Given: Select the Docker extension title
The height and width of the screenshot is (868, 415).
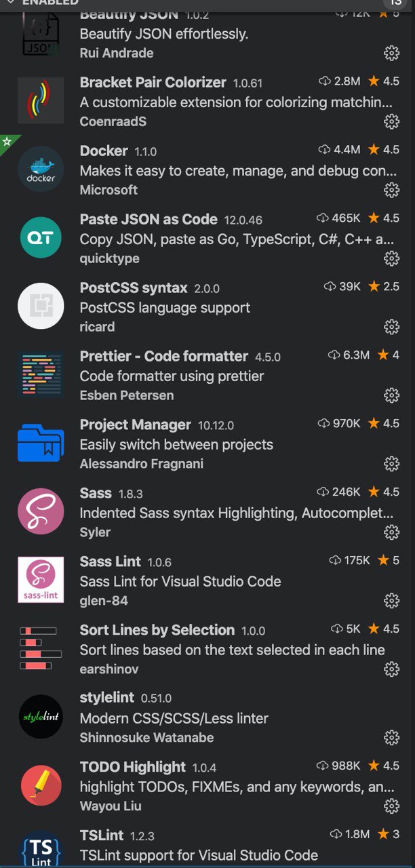Looking at the screenshot, I should point(104,151).
